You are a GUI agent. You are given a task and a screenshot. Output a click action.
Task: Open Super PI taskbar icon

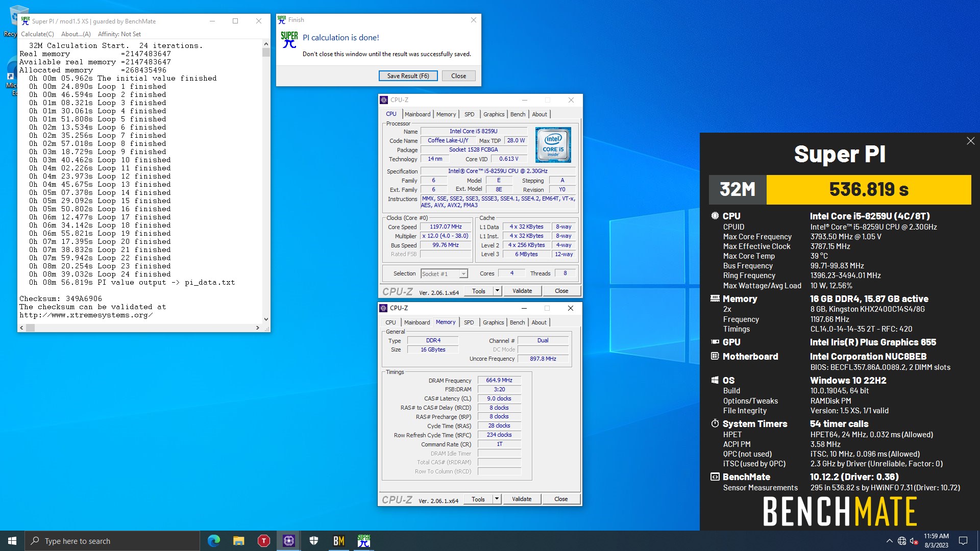tap(364, 541)
